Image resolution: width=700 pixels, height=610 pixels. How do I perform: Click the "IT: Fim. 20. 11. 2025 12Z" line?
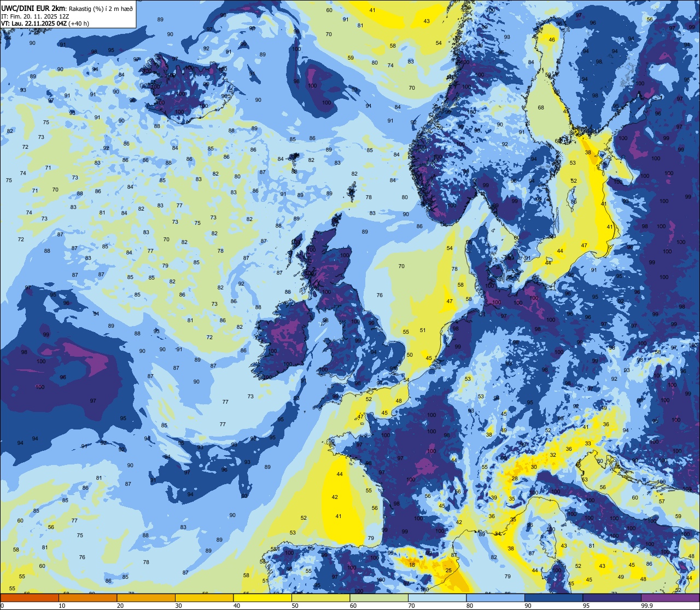[x=36, y=16]
